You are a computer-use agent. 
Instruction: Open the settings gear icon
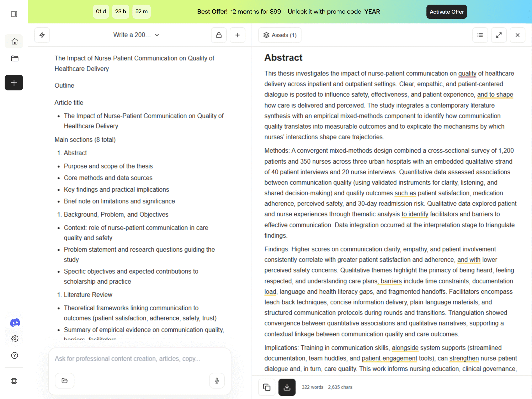14,338
